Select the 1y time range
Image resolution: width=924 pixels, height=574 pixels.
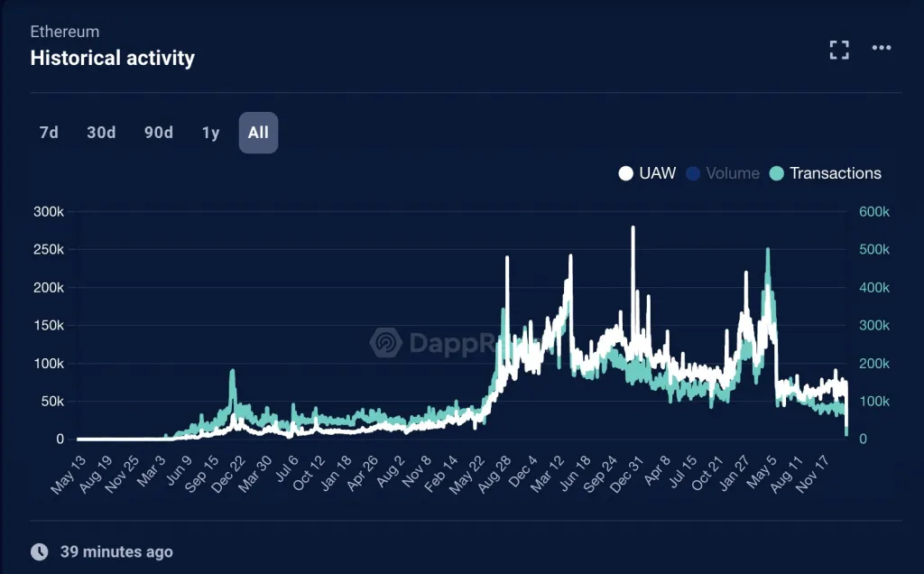(x=210, y=132)
